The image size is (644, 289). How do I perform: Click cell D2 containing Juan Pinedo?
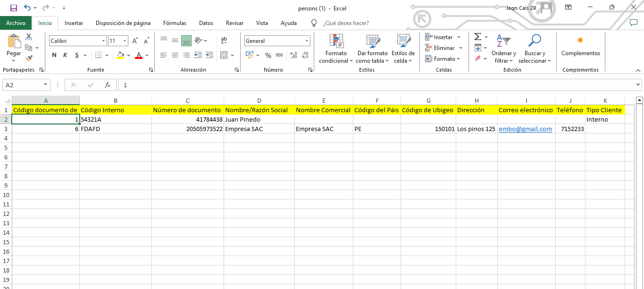pos(259,120)
